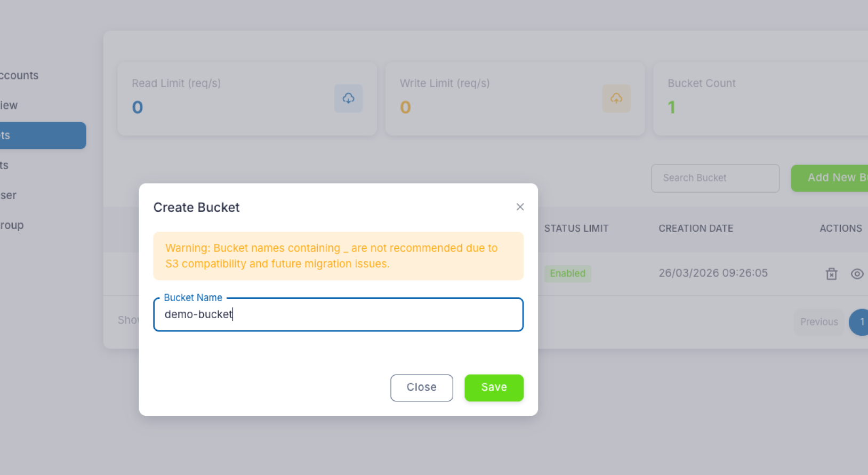Click the Close button in dialog
The image size is (868, 475).
pyautogui.click(x=421, y=387)
